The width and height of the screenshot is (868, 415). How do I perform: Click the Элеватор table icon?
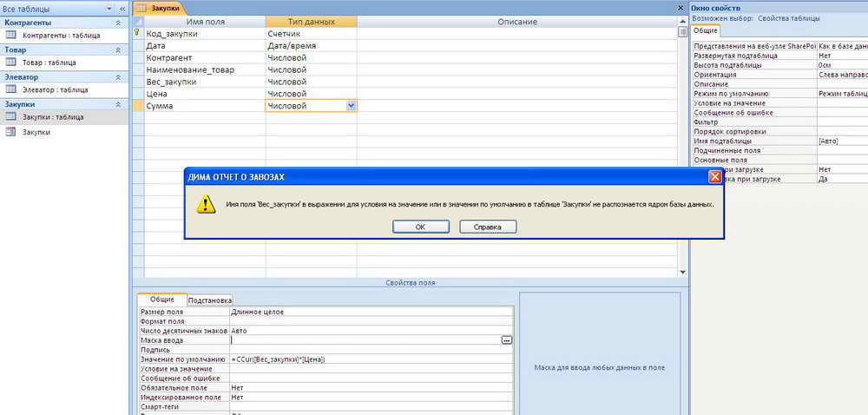click(x=10, y=89)
